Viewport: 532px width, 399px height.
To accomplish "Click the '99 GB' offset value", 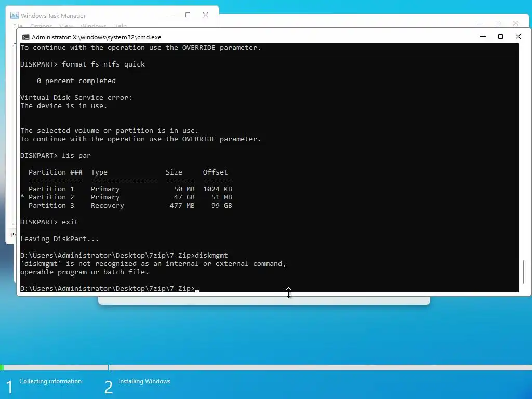I will pos(221,206).
